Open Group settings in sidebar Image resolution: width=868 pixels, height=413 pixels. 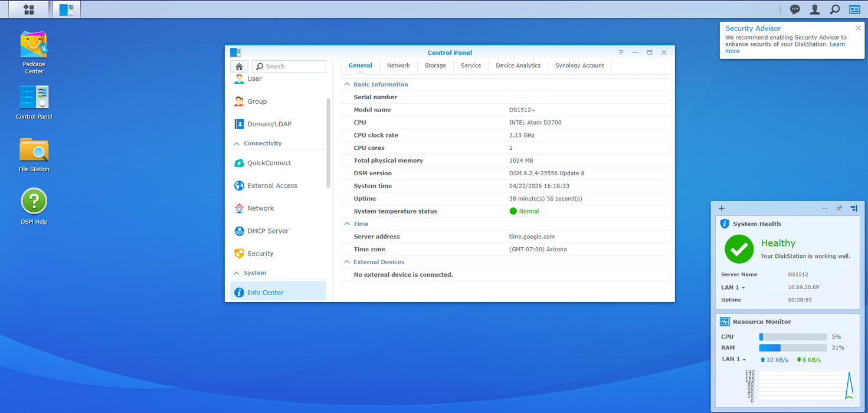[278, 101]
